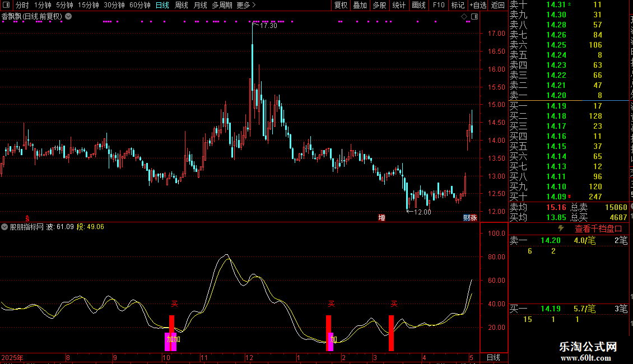Switch to 1分钟 period

pos(43,5)
